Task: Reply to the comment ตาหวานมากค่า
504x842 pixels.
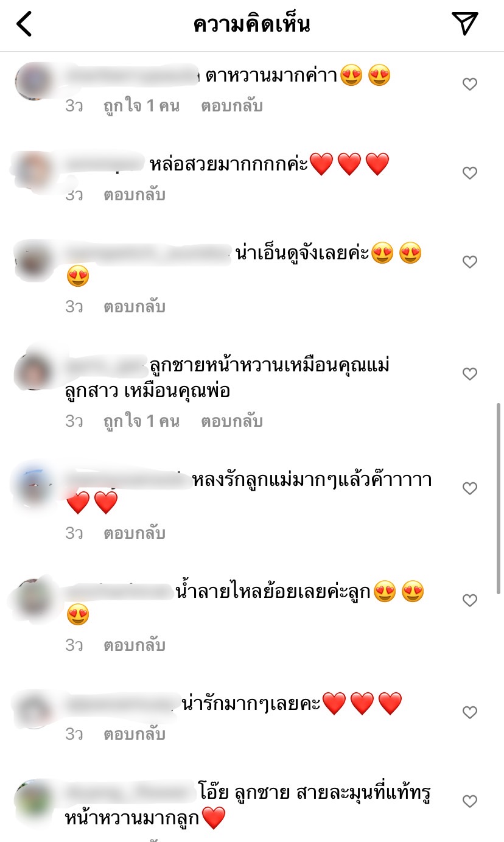Action: (232, 106)
